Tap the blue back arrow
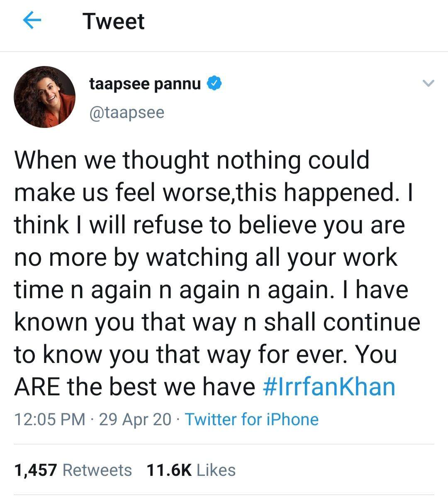Viewport: 448px width, 497px height. pos(33,21)
